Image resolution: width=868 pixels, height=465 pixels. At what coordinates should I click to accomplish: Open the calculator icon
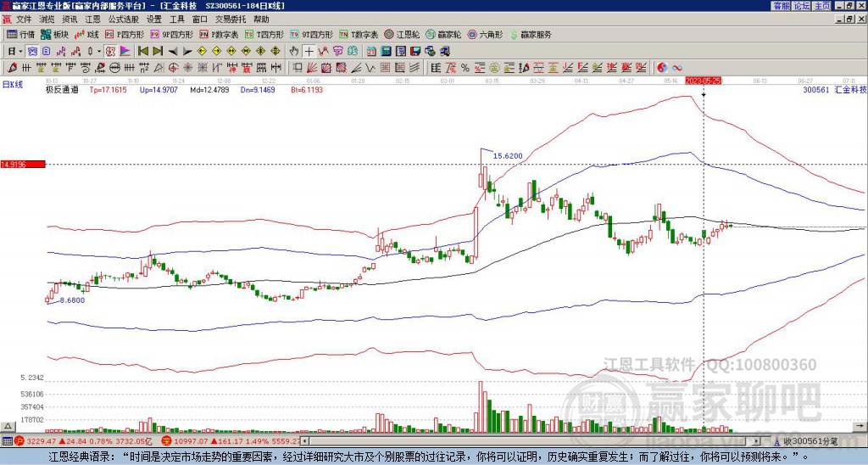(x=386, y=52)
